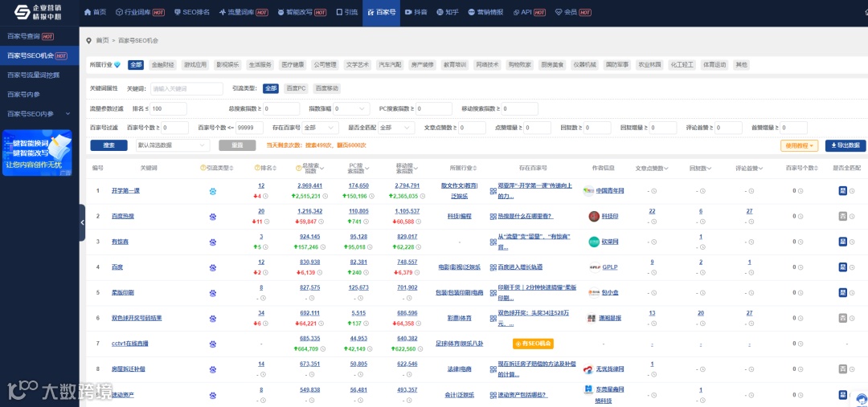Open the 默认筛选数据 dropdown
The height and width of the screenshot is (407, 868).
[173, 145]
